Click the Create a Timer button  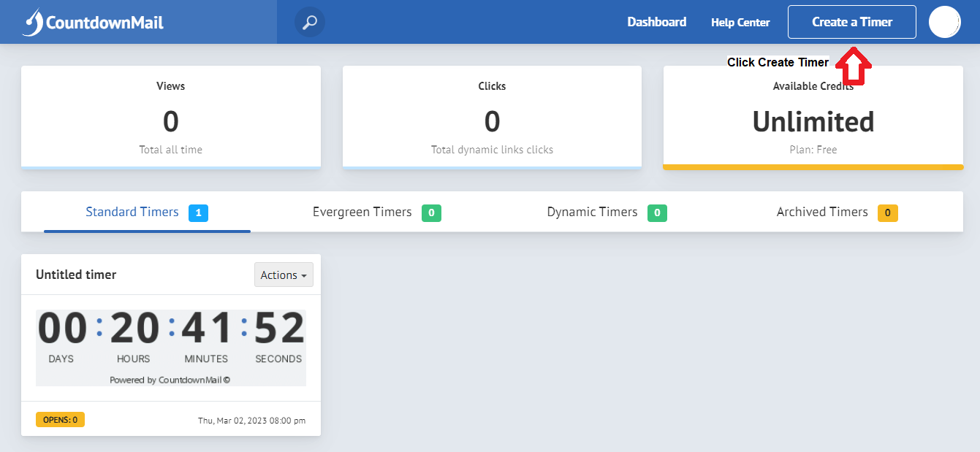(x=852, y=22)
